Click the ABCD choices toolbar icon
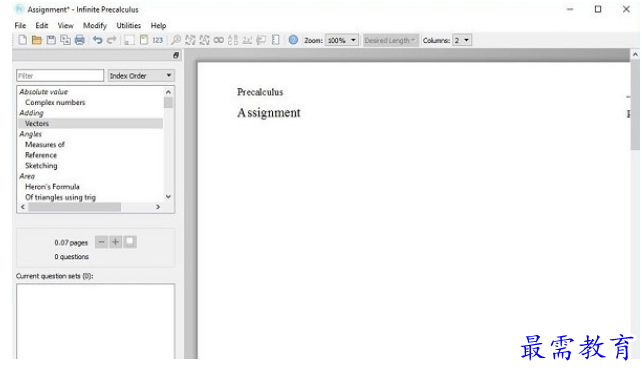 [x=233, y=40]
